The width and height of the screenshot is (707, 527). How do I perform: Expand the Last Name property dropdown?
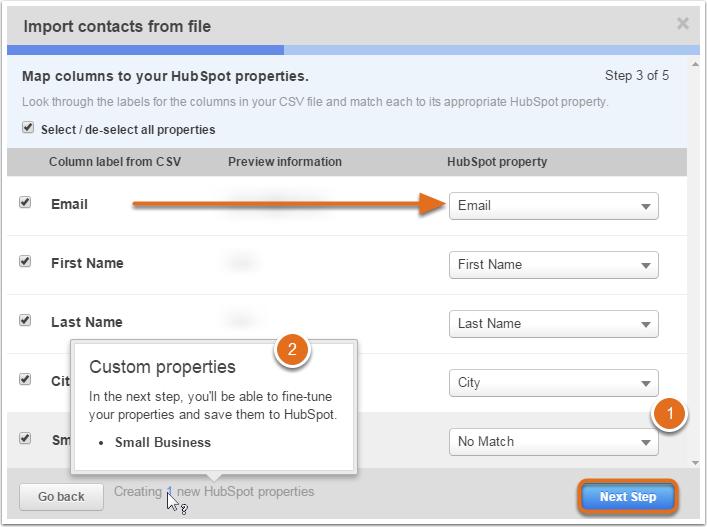coord(554,324)
